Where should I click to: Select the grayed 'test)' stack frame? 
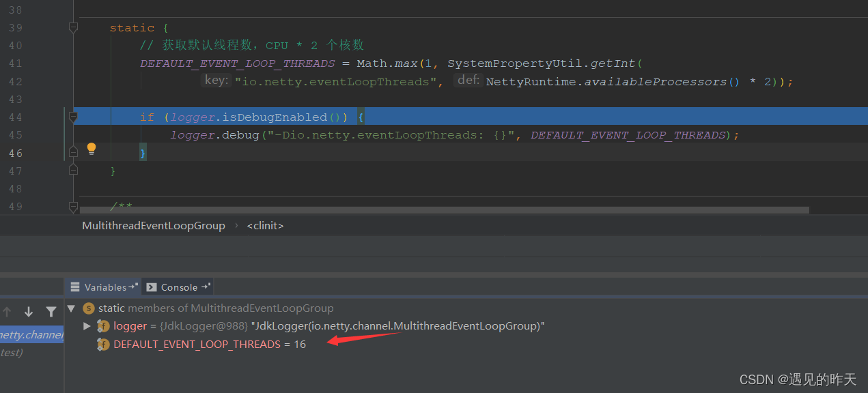coord(12,352)
